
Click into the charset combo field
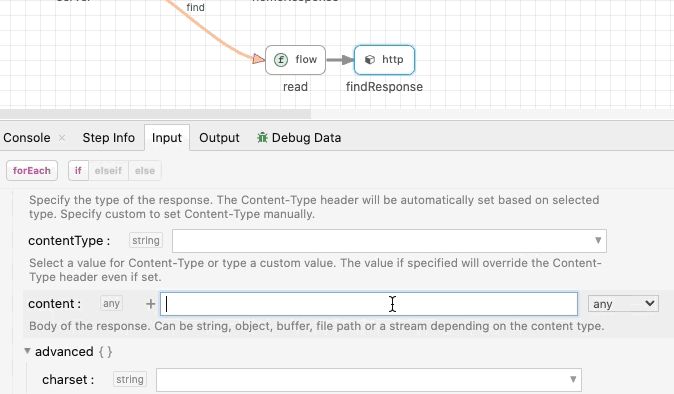tap(369, 380)
